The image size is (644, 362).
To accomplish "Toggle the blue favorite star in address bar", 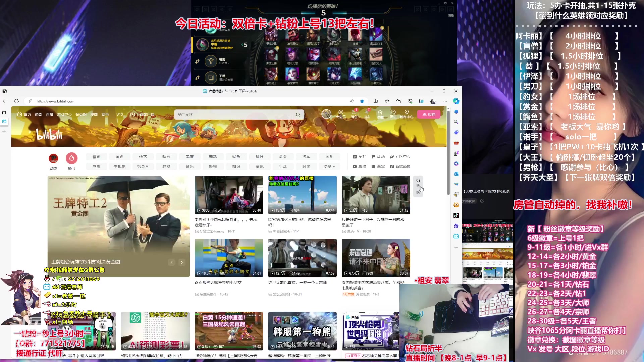I will coord(362,101).
